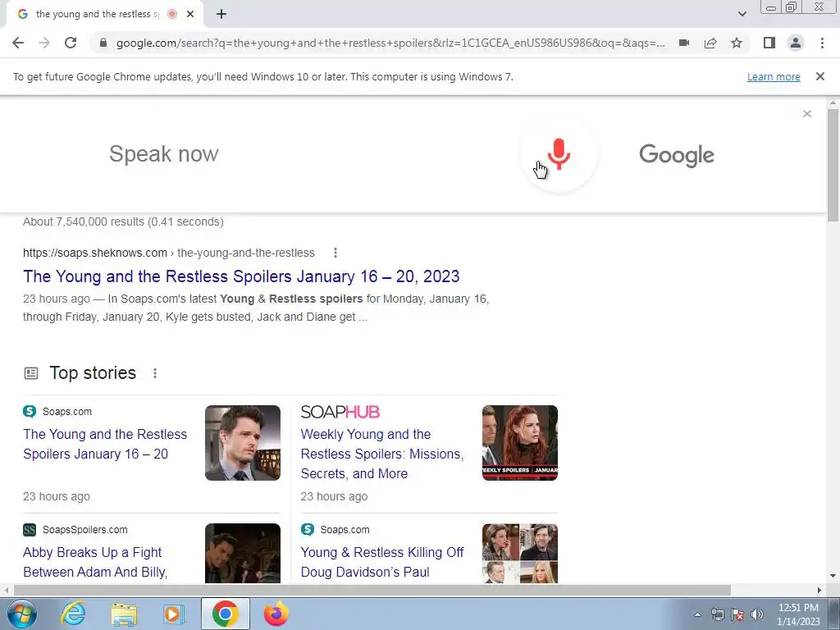Click the address bar URL field
Screen dimensions: 840x630
(x=390, y=43)
